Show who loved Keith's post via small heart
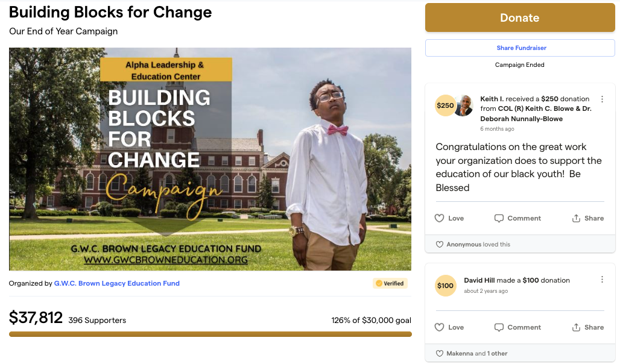The width and height of the screenshot is (620, 364). 438,245
